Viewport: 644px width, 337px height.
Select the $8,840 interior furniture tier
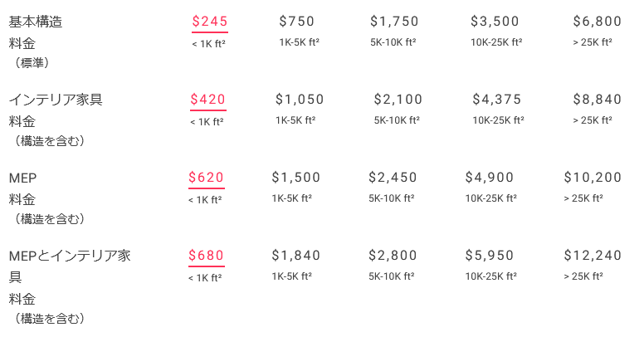[x=598, y=100]
